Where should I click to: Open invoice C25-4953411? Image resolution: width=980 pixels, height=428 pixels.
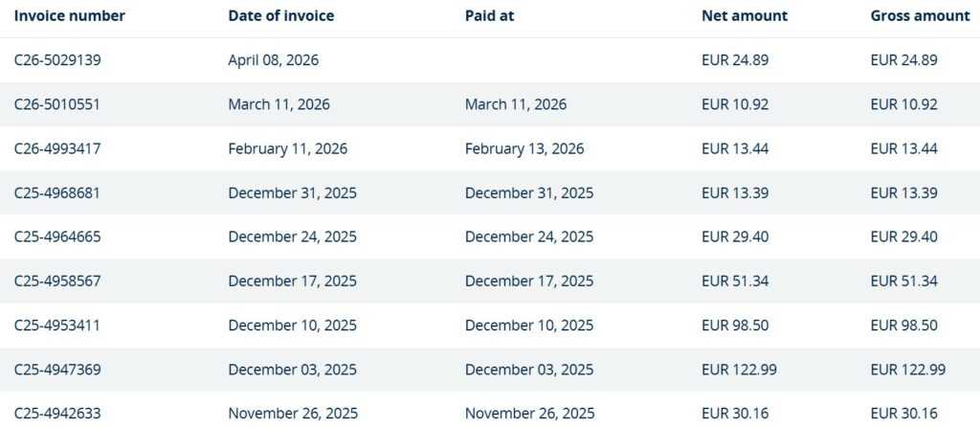click(x=56, y=325)
